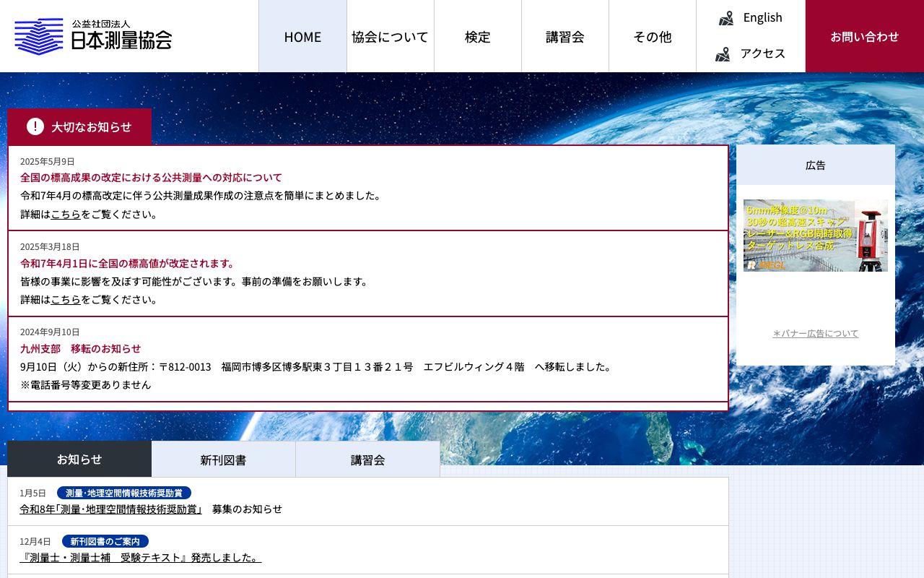This screenshot has width=924, height=578.
Task: Click the map pin icon beside アクセス
Action: coord(723,53)
